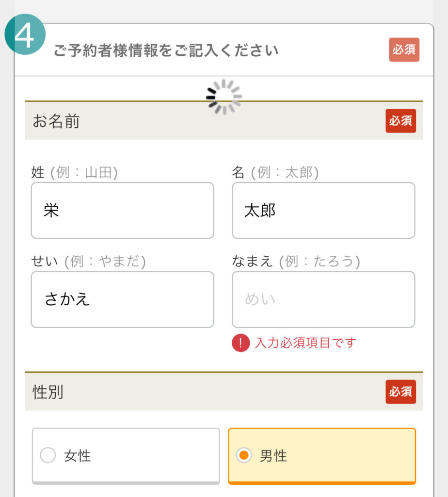Click the お名前 section header
The image size is (448, 497).
[56, 121]
